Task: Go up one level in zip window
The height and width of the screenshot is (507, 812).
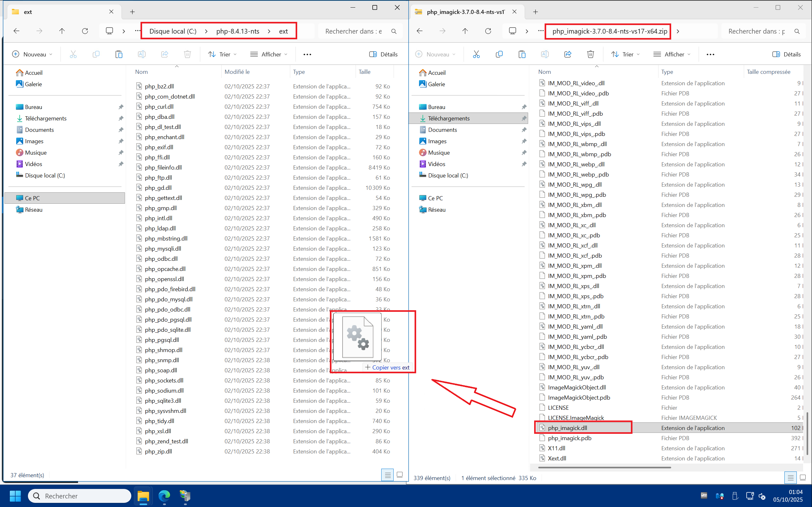Action: [x=465, y=31]
